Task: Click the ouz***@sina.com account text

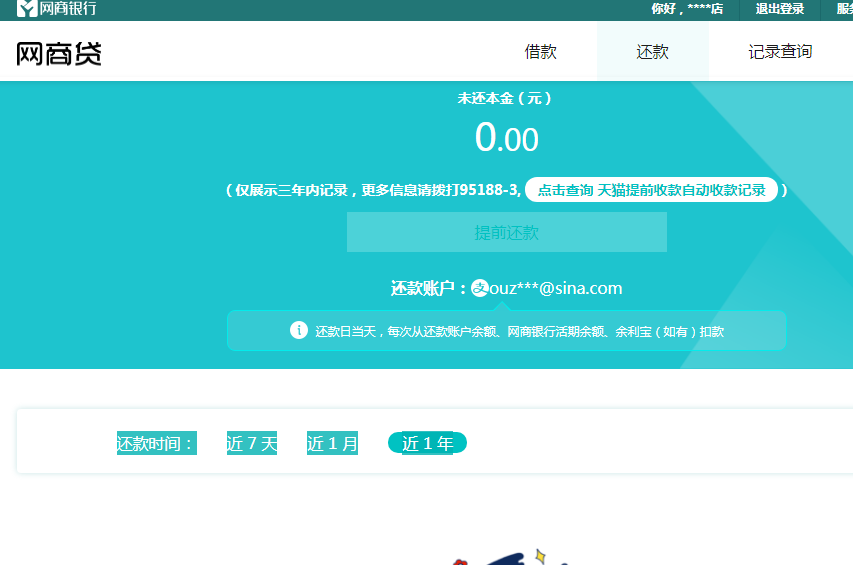Action: pos(555,288)
